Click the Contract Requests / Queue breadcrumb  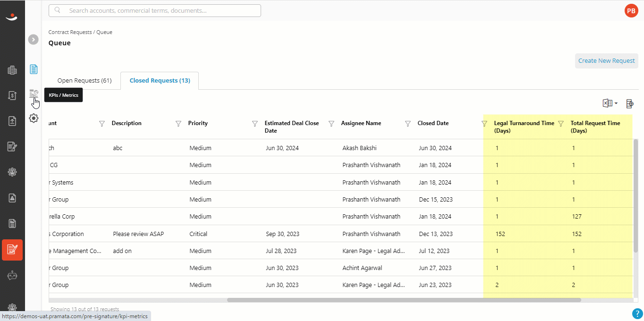click(x=80, y=32)
